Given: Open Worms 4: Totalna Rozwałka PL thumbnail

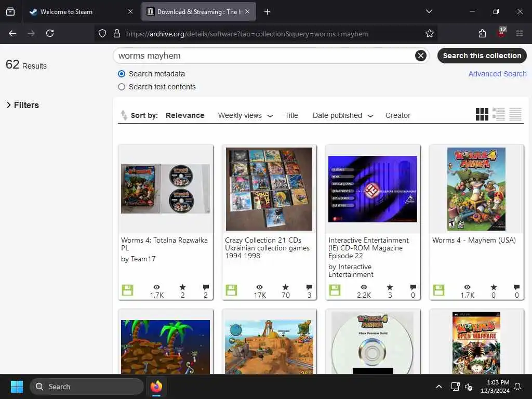Looking at the screenshot, I should pos(165,189).
